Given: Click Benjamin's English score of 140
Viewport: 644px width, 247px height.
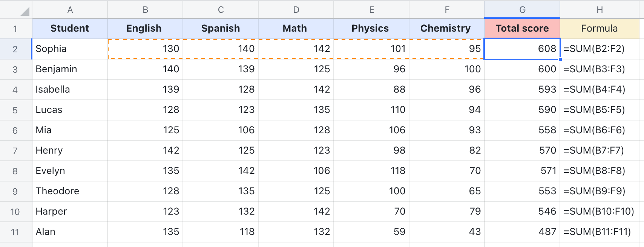Looking at the screenshot, I should (145, 69).
